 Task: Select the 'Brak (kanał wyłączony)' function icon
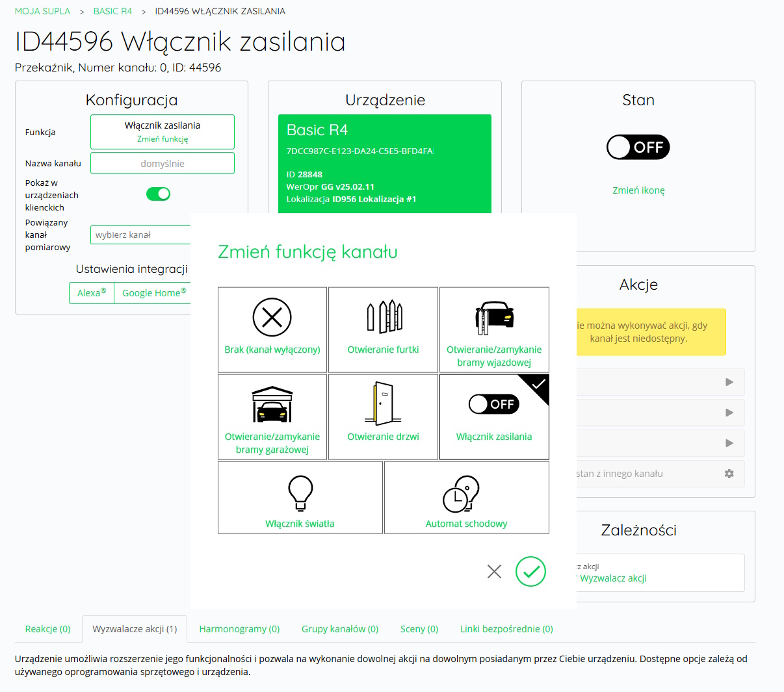coord(272,317)
